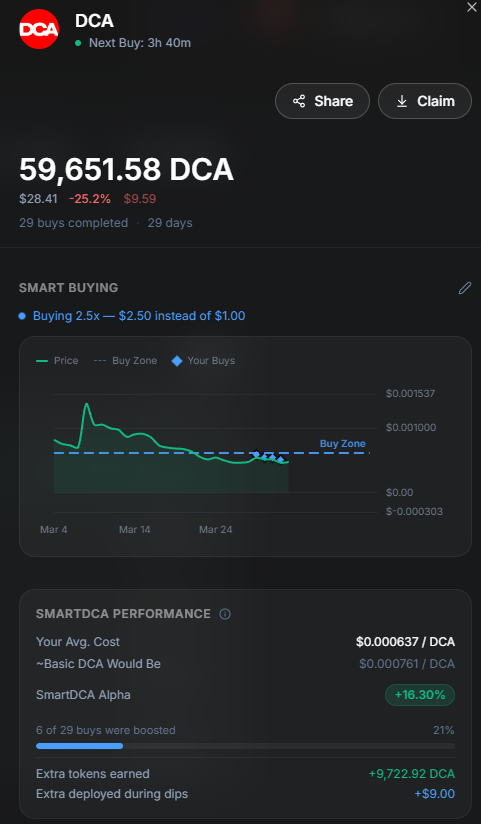Close the DCA panel with X
The image size is (481, 824).
tap(472, 7)
